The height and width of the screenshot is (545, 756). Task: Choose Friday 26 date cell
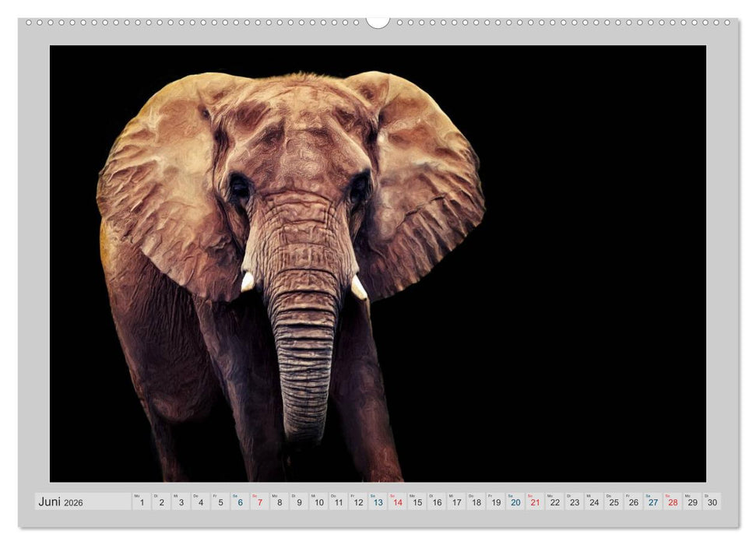633,502
